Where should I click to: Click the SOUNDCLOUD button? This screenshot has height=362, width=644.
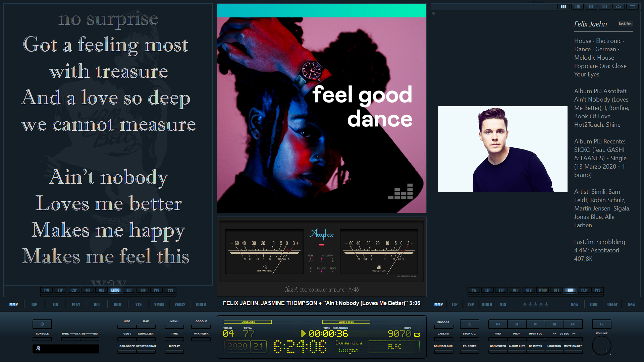(443, 352)
